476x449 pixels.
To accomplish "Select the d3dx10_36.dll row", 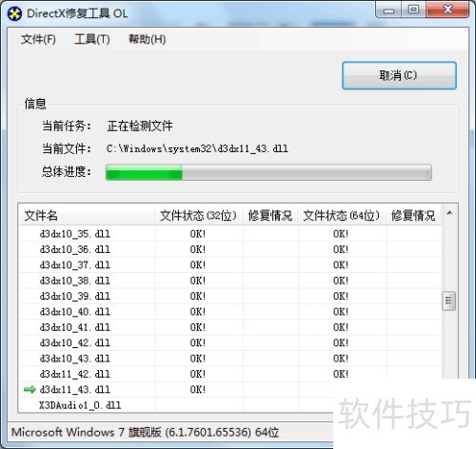I will point(230,249).
